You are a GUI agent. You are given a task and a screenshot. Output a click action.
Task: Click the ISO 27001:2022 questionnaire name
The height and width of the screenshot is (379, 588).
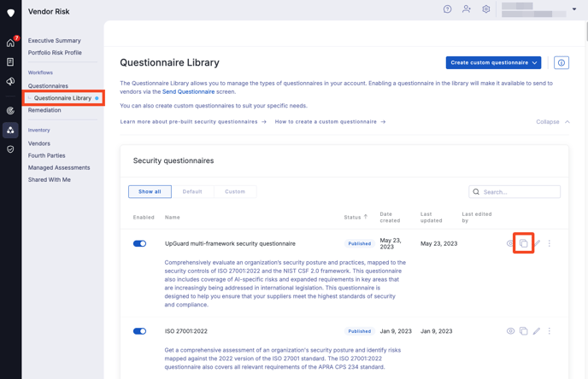186,331
